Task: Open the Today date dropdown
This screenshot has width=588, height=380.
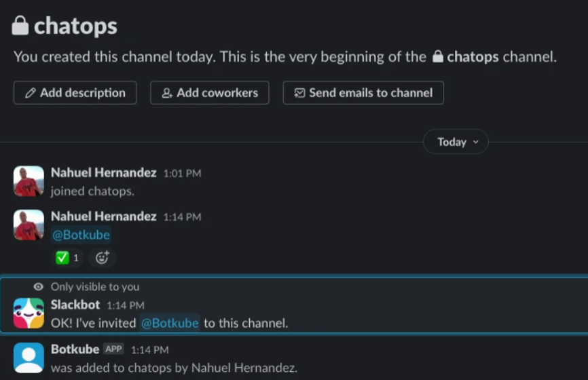Action: (455, 142)
